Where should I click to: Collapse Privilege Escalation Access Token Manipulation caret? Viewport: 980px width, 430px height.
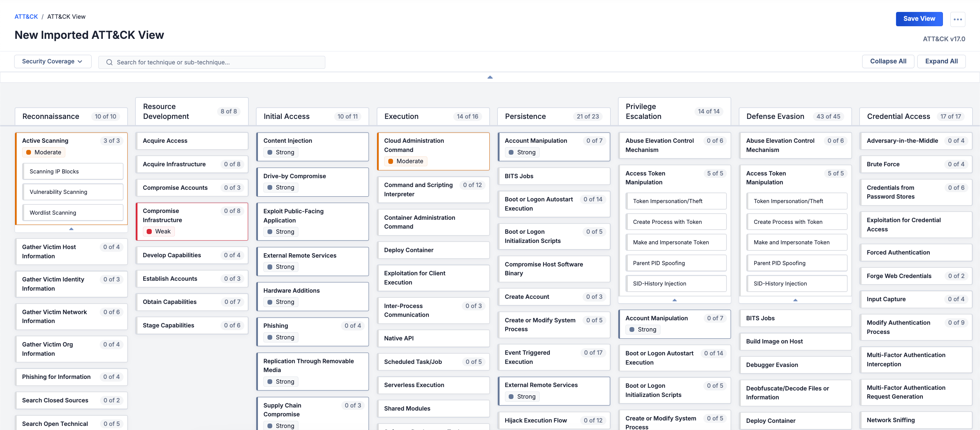click(674, 300)
